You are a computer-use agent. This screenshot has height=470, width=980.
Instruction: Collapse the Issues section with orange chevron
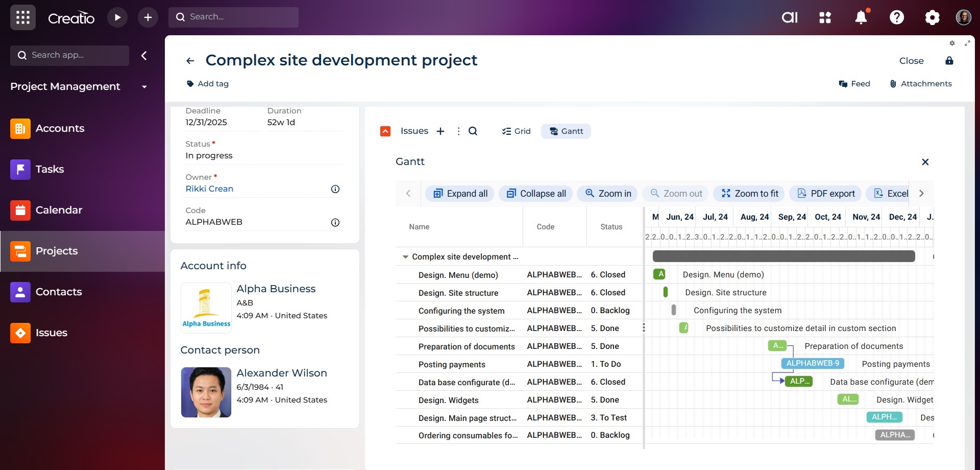point(385,131)
